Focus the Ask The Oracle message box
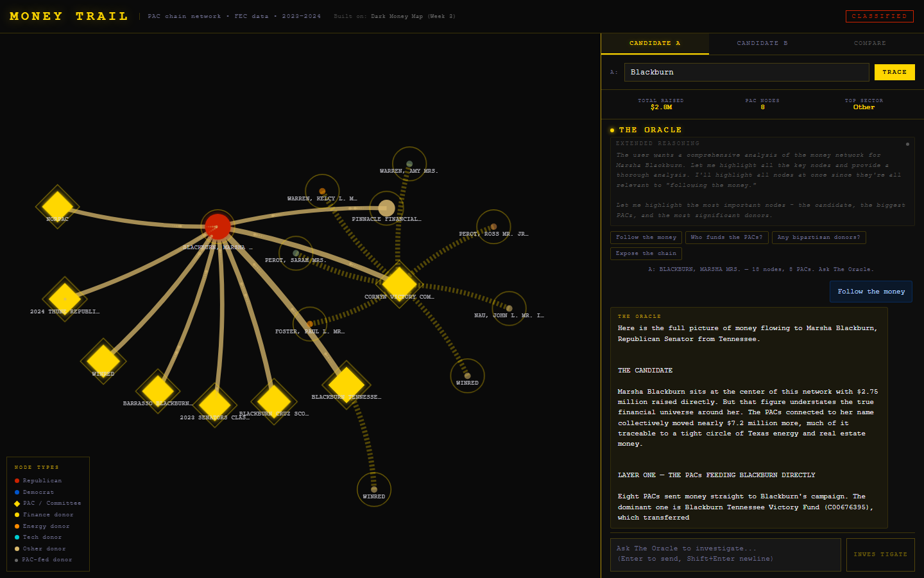Image resolution: width=924 pixels, height=578 pixels. (x=725, y=555)
